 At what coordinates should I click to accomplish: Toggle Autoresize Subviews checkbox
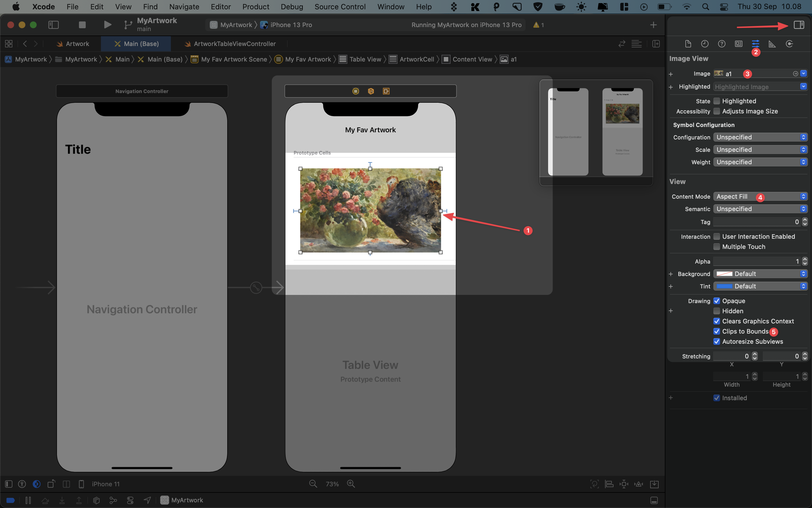pyautogui.click(x=716, y=341)
